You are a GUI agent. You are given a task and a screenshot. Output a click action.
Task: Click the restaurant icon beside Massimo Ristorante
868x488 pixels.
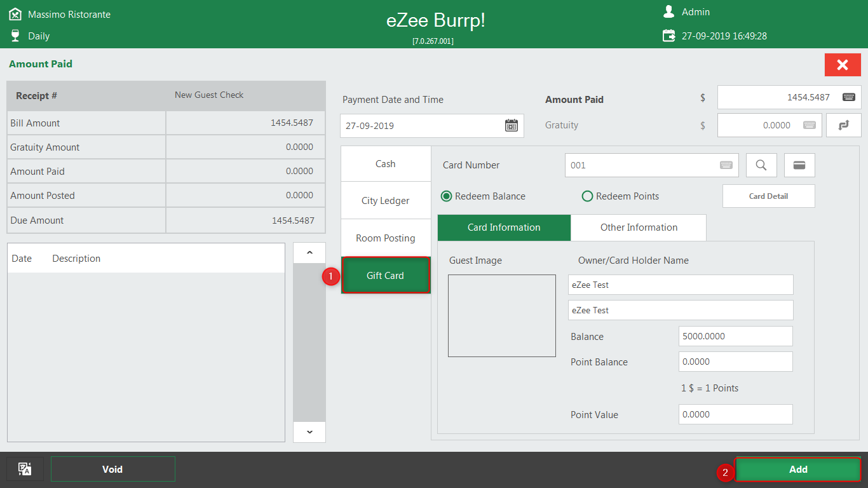[x=15, y=14]
